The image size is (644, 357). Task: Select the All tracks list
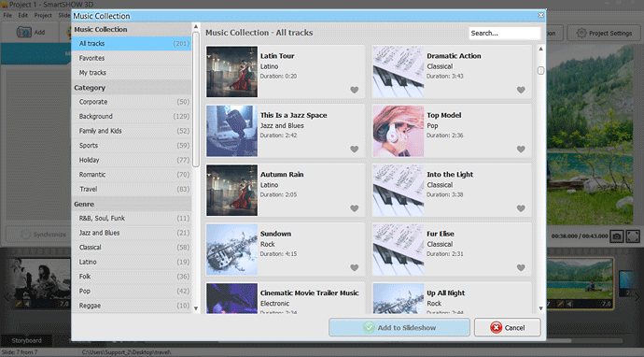[x=132, y=44]
